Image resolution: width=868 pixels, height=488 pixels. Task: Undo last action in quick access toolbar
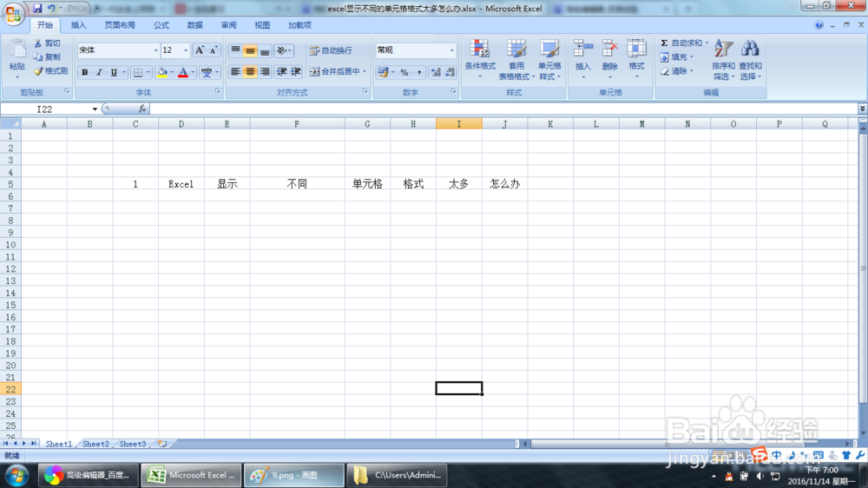[x=51, y=9]
